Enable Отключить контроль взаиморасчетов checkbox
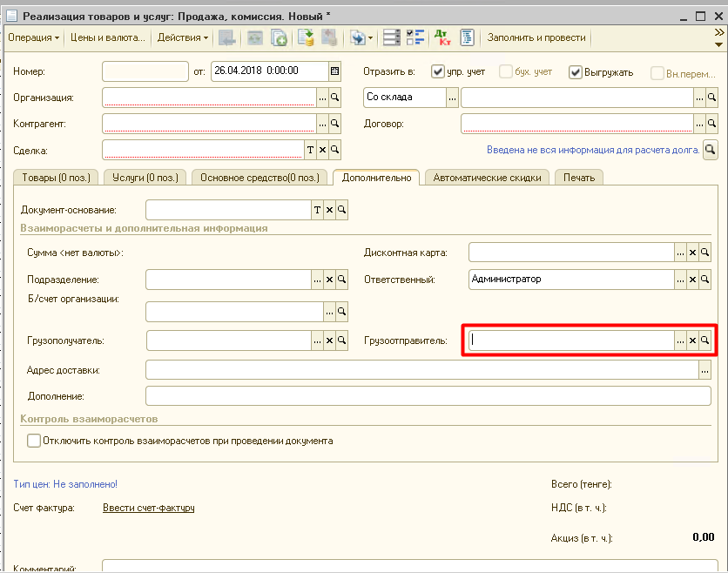 (34, 441)
